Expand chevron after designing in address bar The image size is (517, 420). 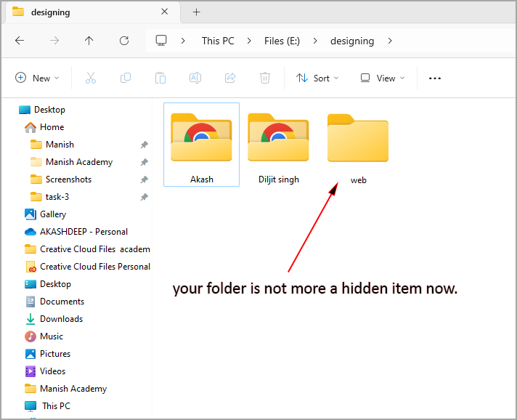pyautogui.click(x=391, y=41)
